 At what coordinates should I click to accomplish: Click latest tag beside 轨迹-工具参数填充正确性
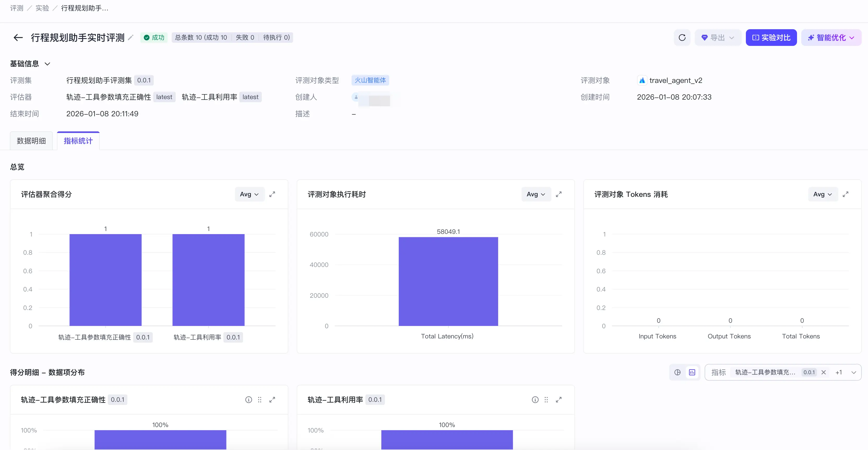click(x=164, y=97)
